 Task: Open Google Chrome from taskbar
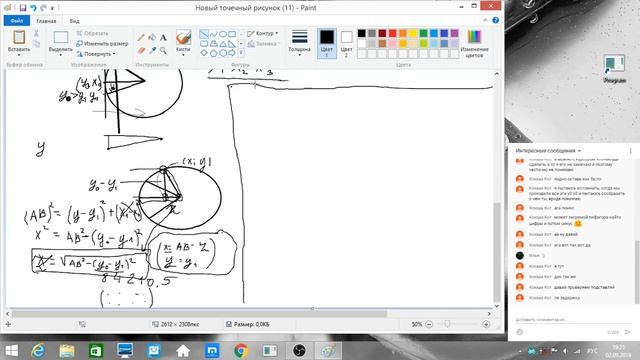241,351
